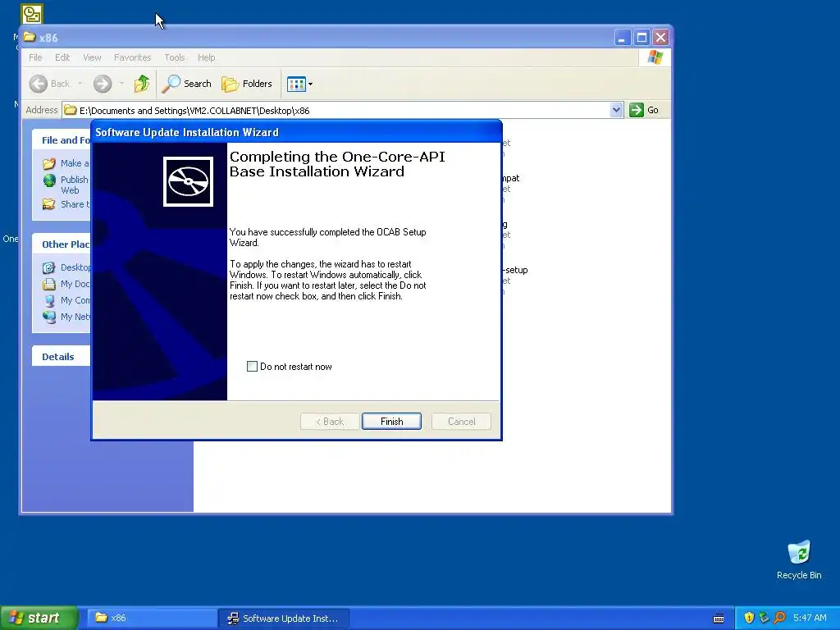The width and height of the screenshot is (840, 630).
Task: Click the Up folder icon in toolbar
Action: [x=142, y=84]
